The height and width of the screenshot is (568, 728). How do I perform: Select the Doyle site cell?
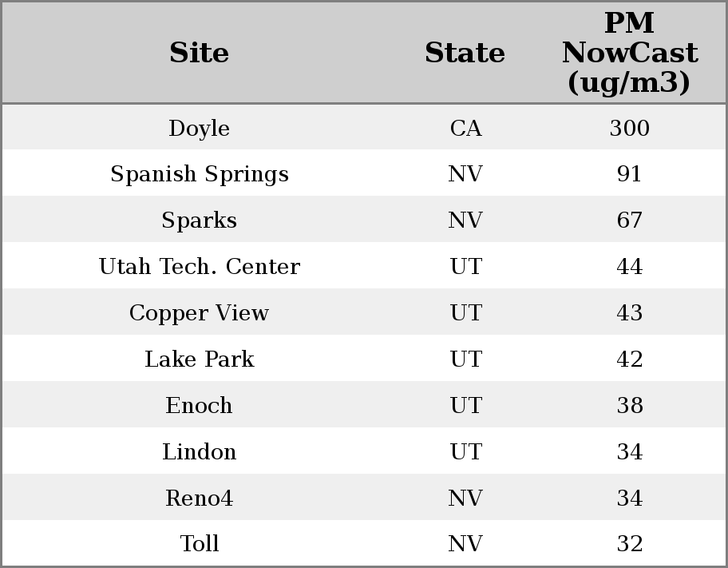coord(200,129)
